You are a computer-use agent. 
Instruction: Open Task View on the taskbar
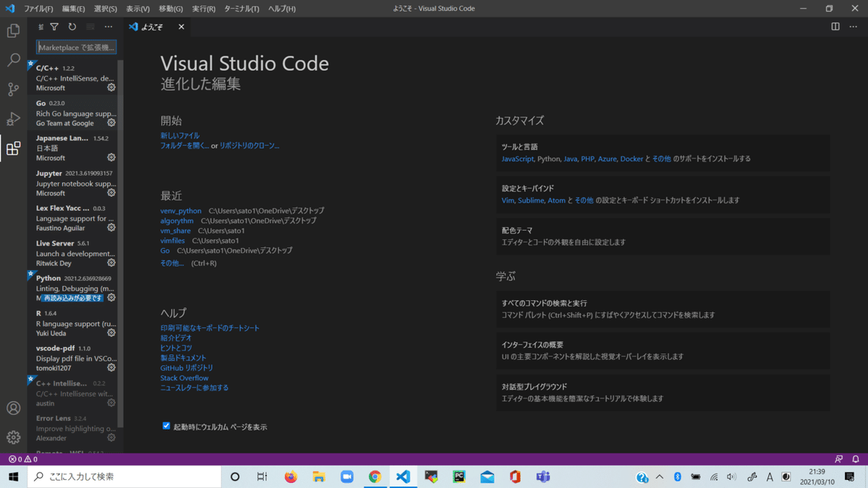[x=262, y=476]
